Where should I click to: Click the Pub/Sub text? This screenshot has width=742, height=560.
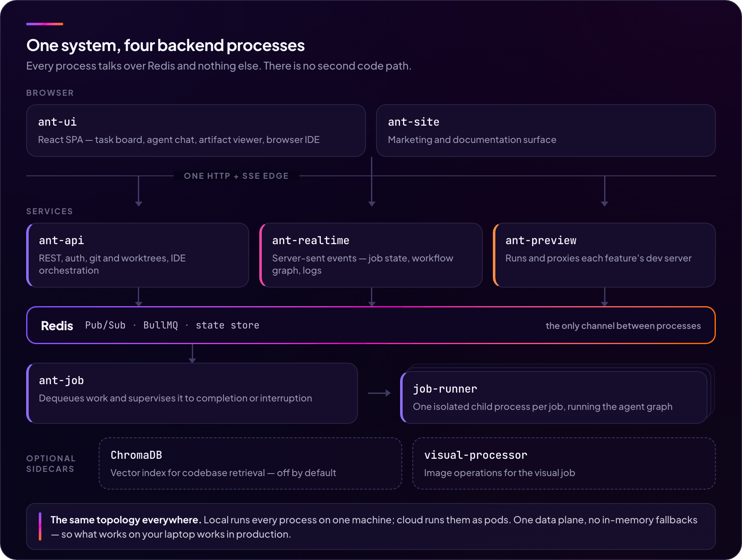pyautogui.click(x=105, y=325)
